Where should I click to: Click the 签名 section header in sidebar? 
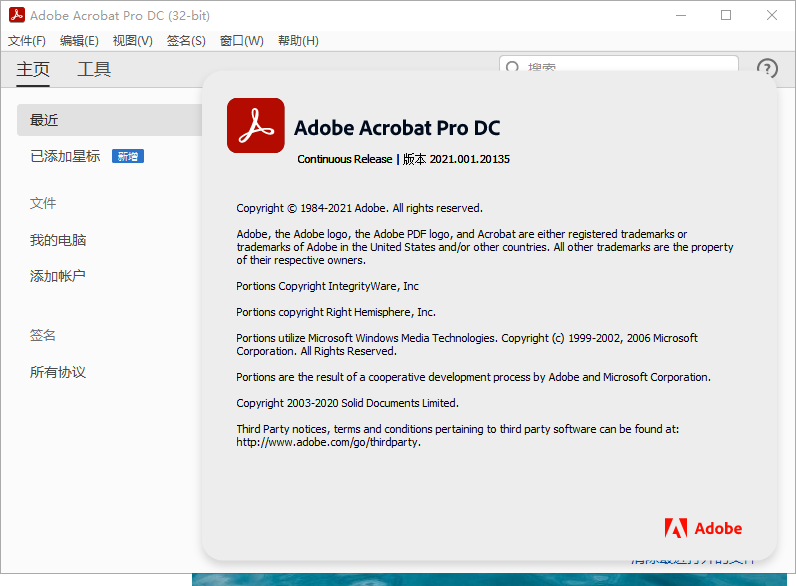click(43, 335)
